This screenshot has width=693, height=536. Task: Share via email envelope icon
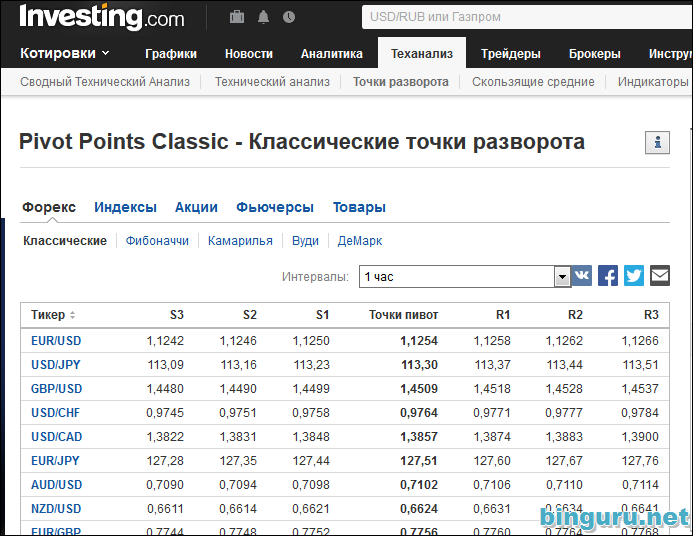tap(660, 276)
